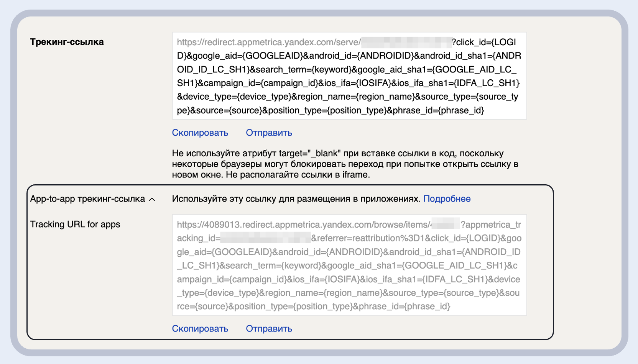The image size is (638, 364).
Task: Click the App-to-app трекинг-ссылка section title
Action: pos(87,199)
